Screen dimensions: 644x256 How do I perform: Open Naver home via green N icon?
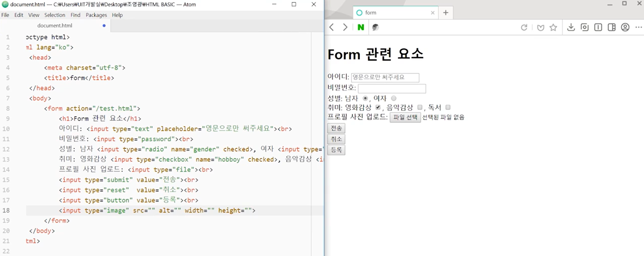(361, 27)
